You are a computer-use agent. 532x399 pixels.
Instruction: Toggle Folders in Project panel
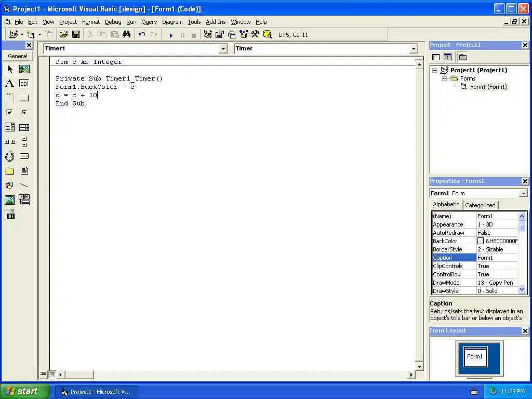pyautogui.click(x=463, y=57)
